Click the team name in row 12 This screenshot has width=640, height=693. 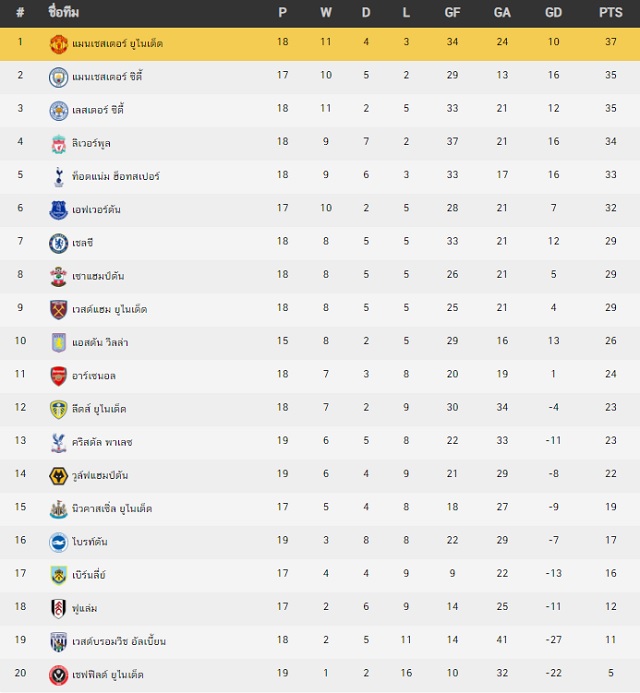click(99, 409)
